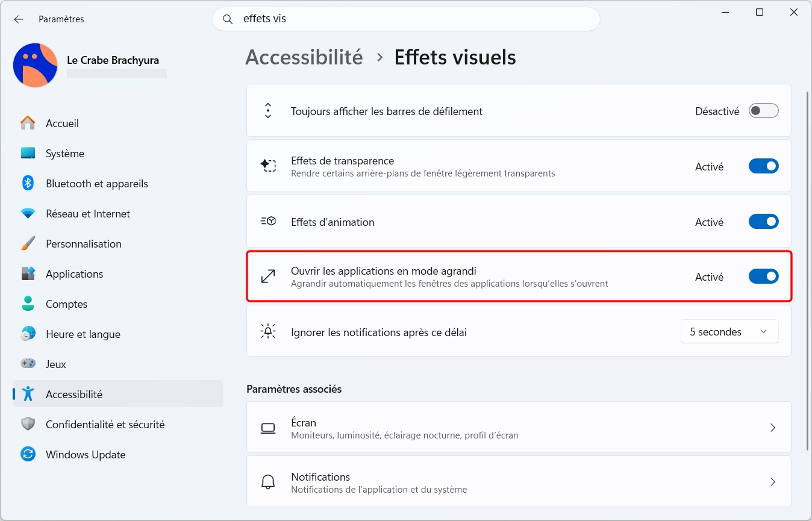Screen dimensions: 812x521
Task: Click the search magnifier icon
Action: [x=228, y=19]
